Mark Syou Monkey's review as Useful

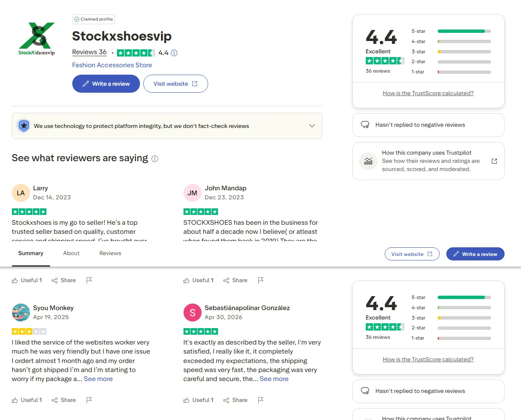pos(27,400)
